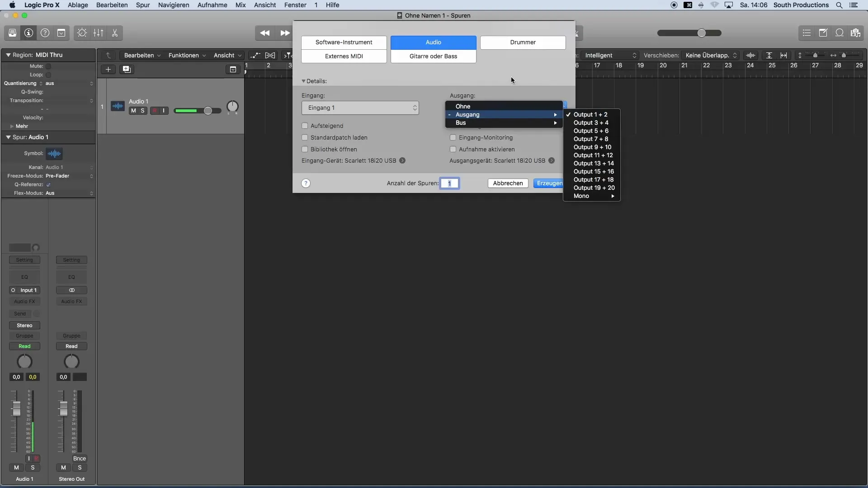Image resolution: width=868 pixels, height=488 pixels.
Task: Check the Aufsteigend checkbox
Action: click(305, 126)
